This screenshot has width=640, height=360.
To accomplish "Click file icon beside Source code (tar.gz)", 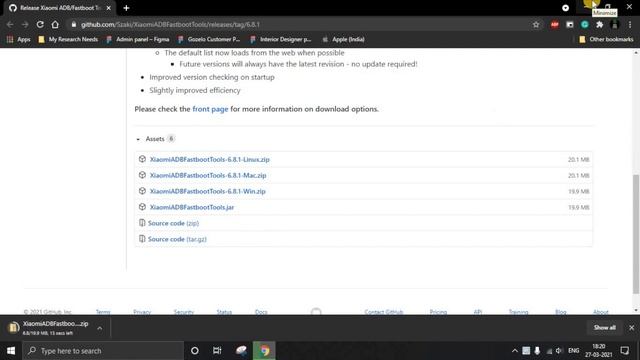I will (x=142, y=239).
